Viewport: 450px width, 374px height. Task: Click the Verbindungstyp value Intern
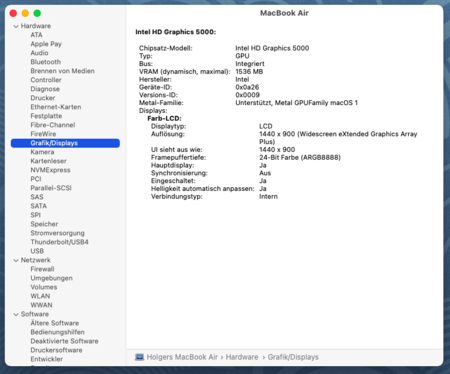(x=268, y=196)
